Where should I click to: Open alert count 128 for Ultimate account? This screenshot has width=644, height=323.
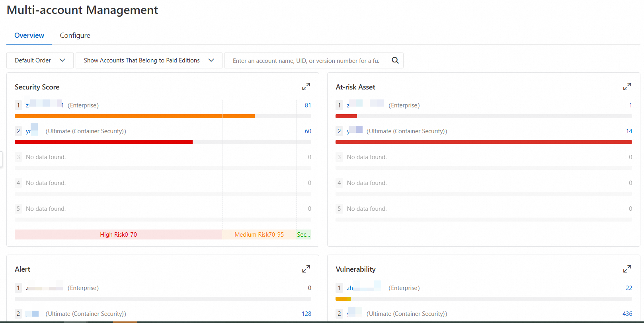(x=306, y=314)
